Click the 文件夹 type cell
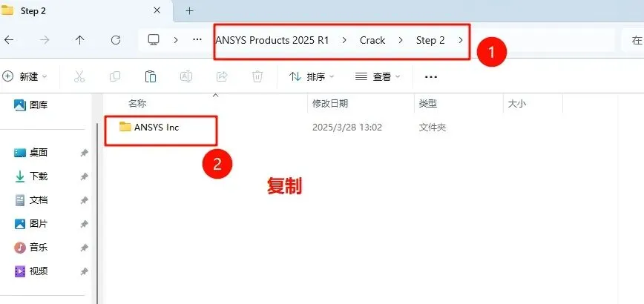 coord(433,128)
